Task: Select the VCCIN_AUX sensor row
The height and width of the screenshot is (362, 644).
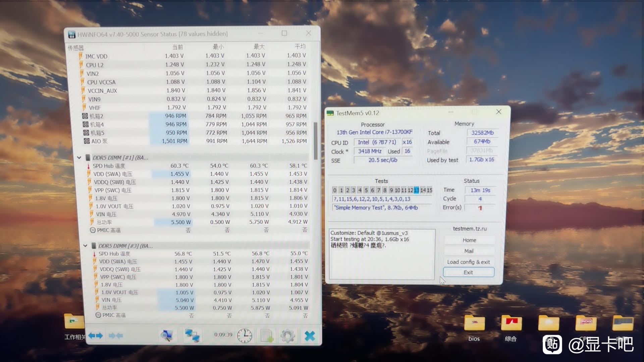Action: pyautogui.click(x=195, y=90)
